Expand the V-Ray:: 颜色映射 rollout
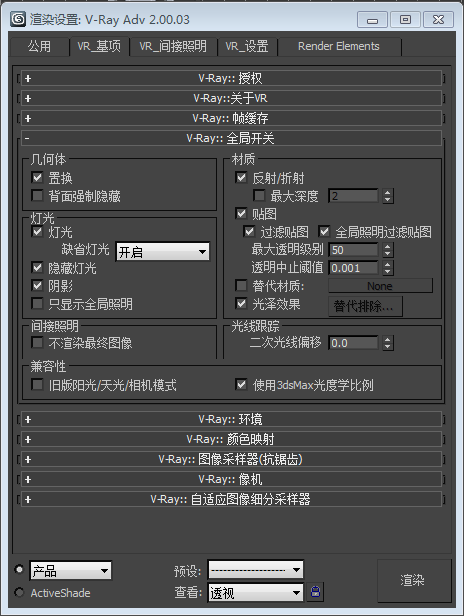 [231, 439]
